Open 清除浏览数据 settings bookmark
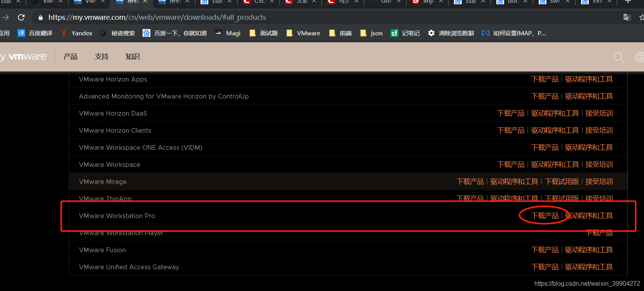Viewport: 644px width, 291px height. 451,33
